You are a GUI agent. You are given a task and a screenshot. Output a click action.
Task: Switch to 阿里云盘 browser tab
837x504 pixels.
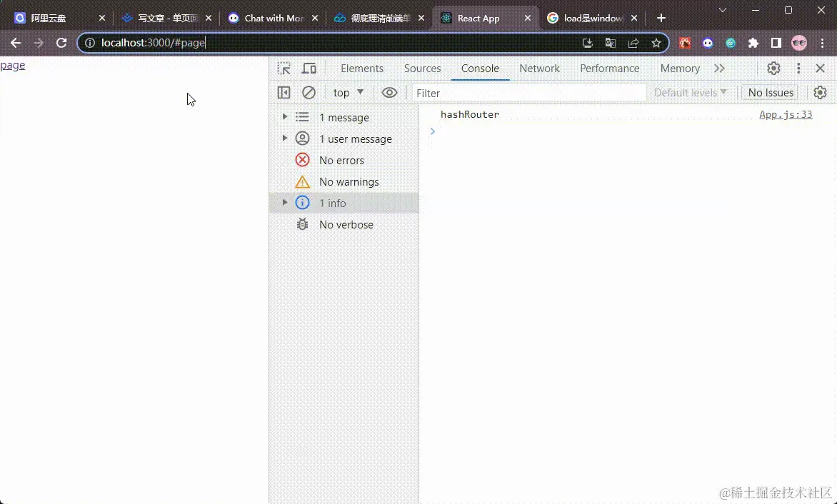pyautogui.click(x=59, y=18)
